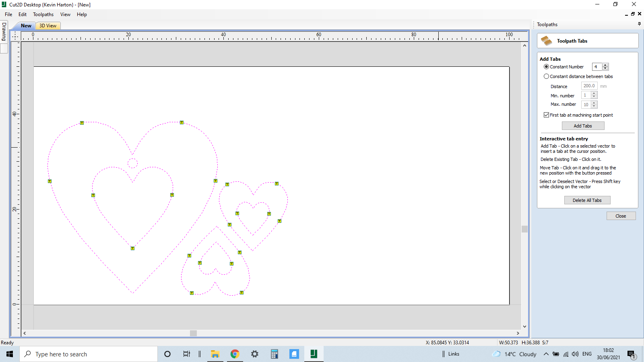Click the Add Tabs button
Screen dimensions: 644x362
pyautogui.click(x=583, y=126)
